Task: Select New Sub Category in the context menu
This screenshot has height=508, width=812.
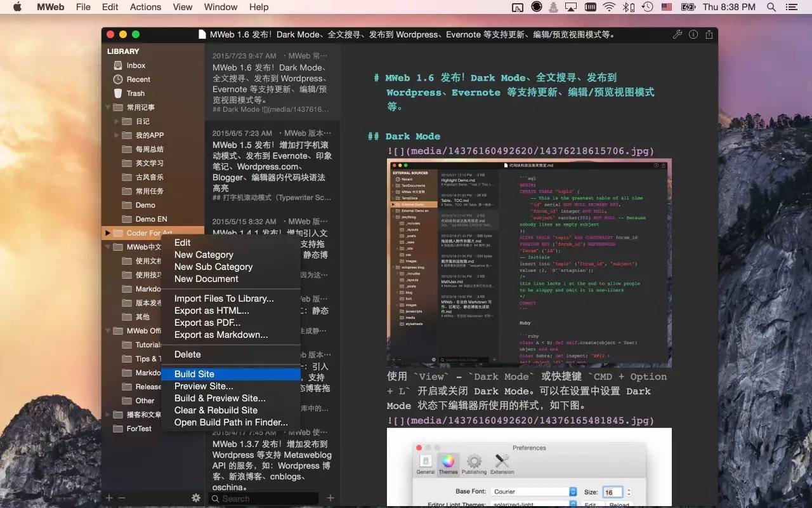Action: tap(213, 267)
